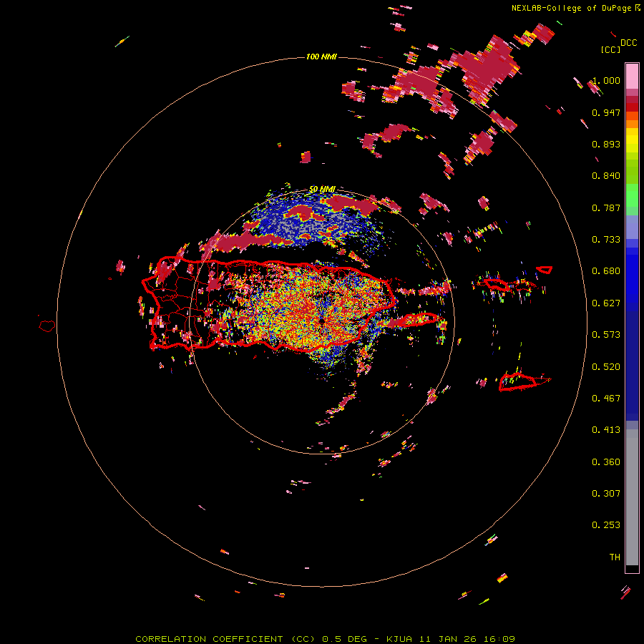Select the 0.947 color scale label
Viewport: 644px width, 644px height.
coord(606,112)
